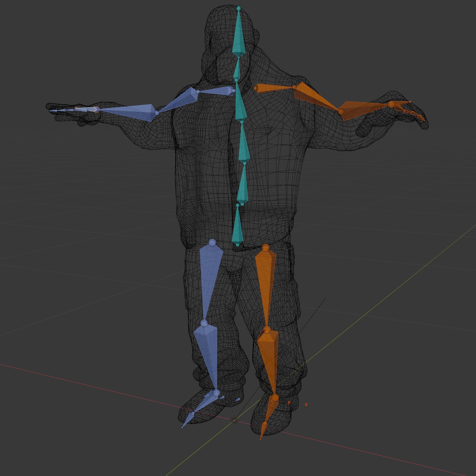Select the blue hip joint sphere
The image size is (476, 476).
point(212,242)
